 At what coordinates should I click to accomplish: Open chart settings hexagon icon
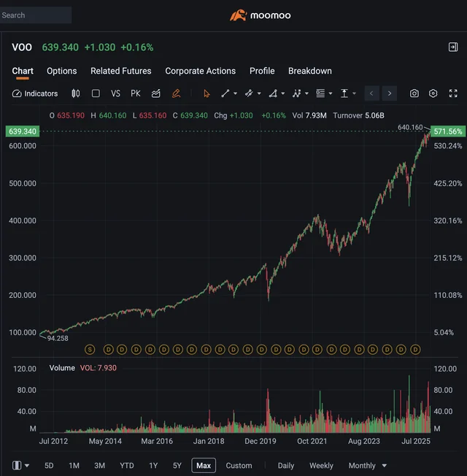(433, 93)
